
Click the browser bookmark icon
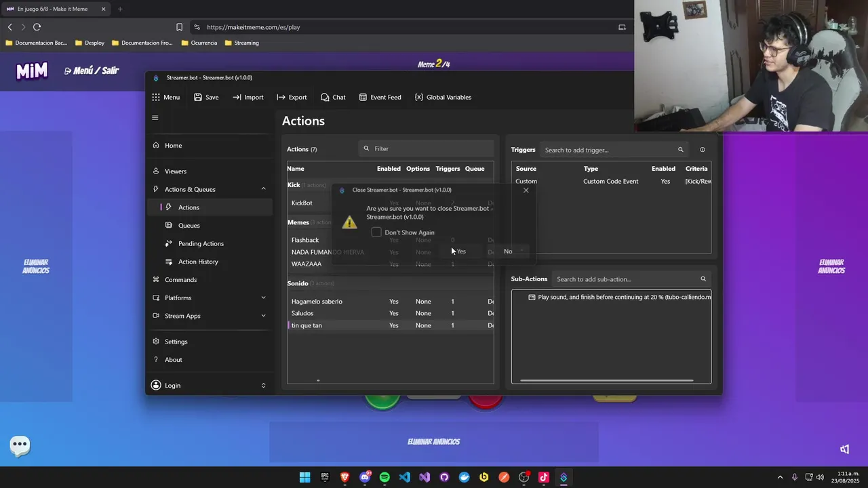click(x=179, y=27)
